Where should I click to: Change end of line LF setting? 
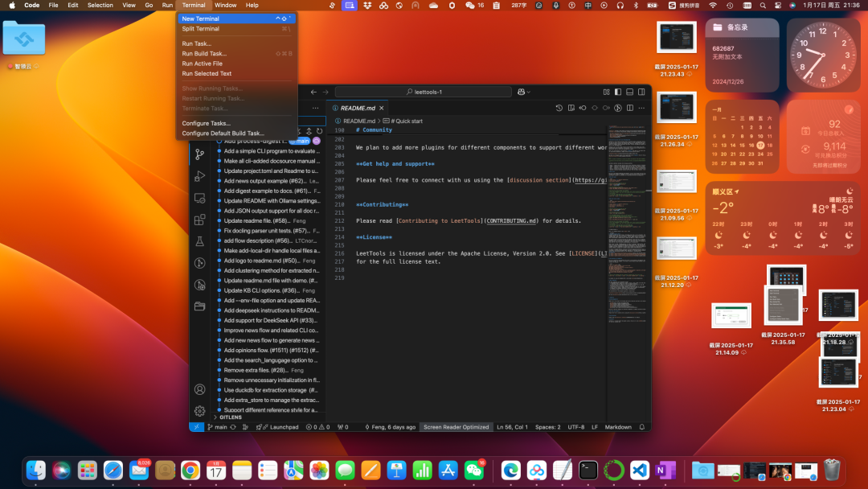[595, 427]
